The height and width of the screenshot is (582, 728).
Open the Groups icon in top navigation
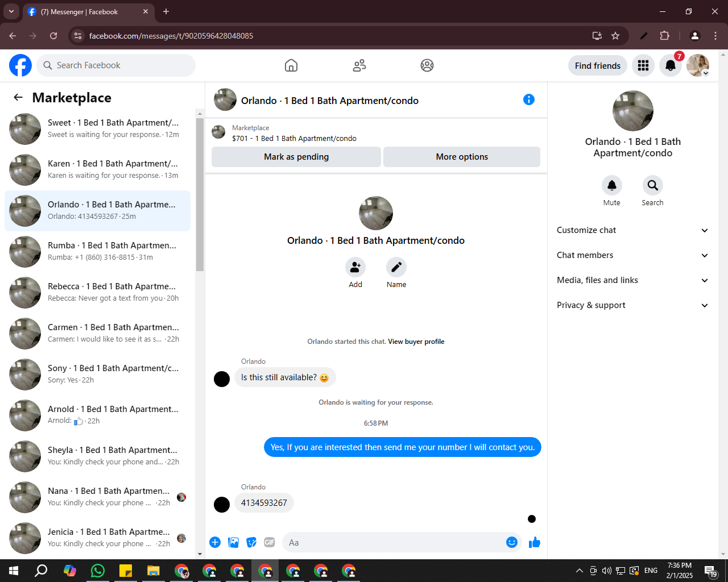coord(427,65)
